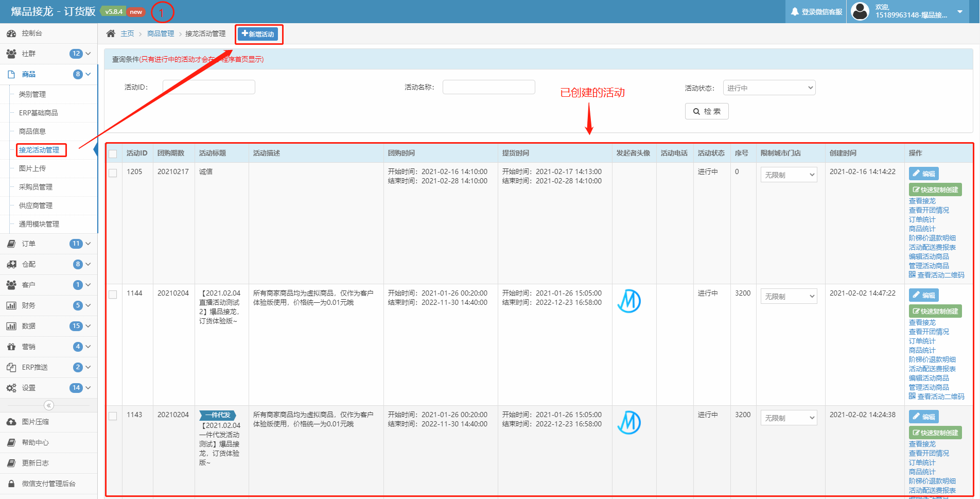
Task: Collapse sidebar with the double-arrow circle icon
Action: click(x=49, y=405)
